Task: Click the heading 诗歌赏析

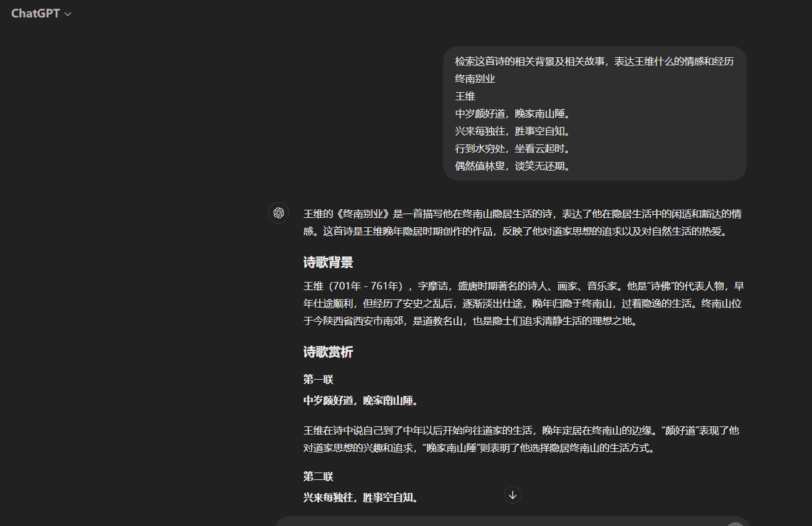Action: pos(328,352)
